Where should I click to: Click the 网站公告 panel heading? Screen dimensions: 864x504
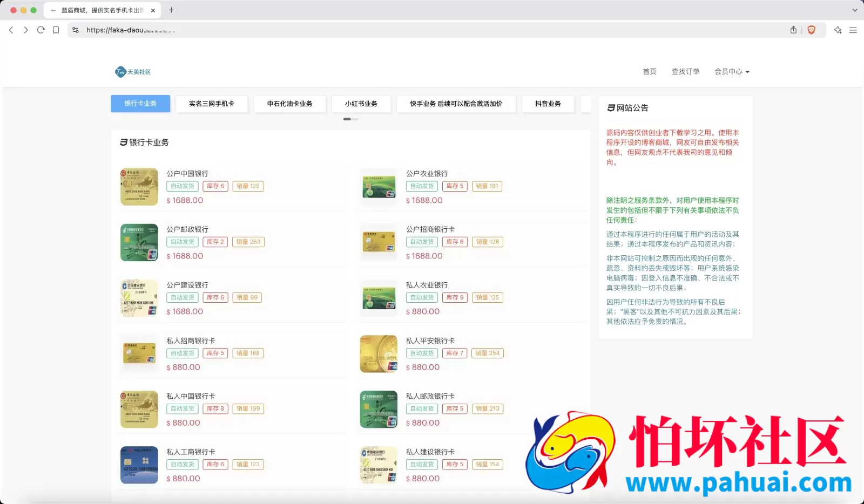628,108
